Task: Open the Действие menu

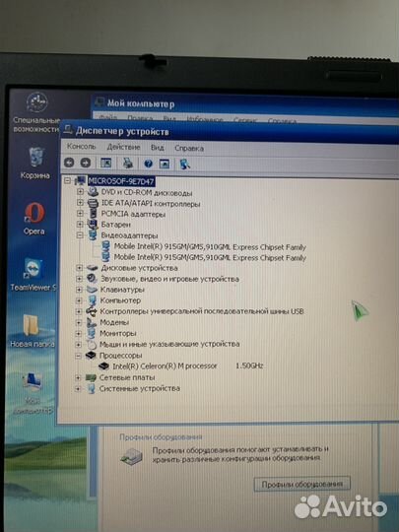Action: point(123,147)
